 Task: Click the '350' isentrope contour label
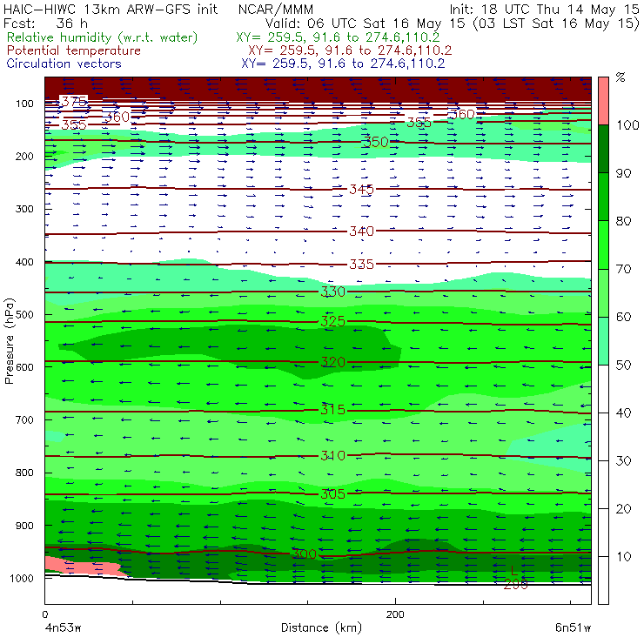click(x=375, y=142)
